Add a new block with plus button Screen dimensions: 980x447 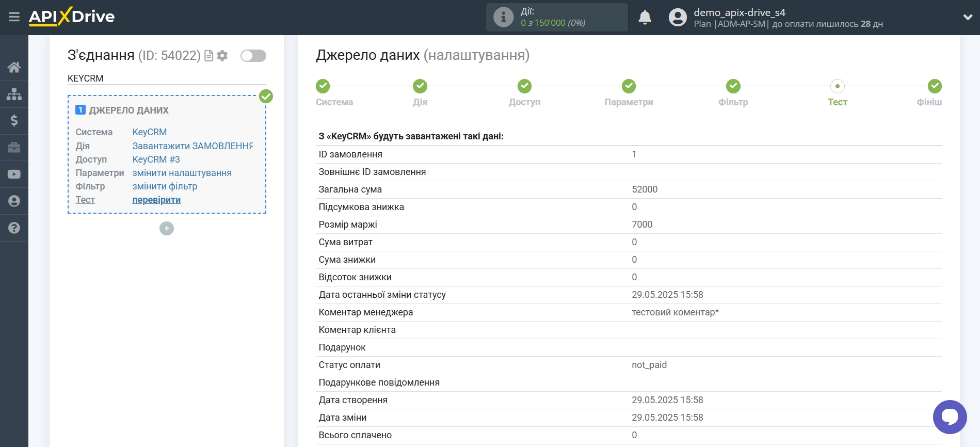167,228
